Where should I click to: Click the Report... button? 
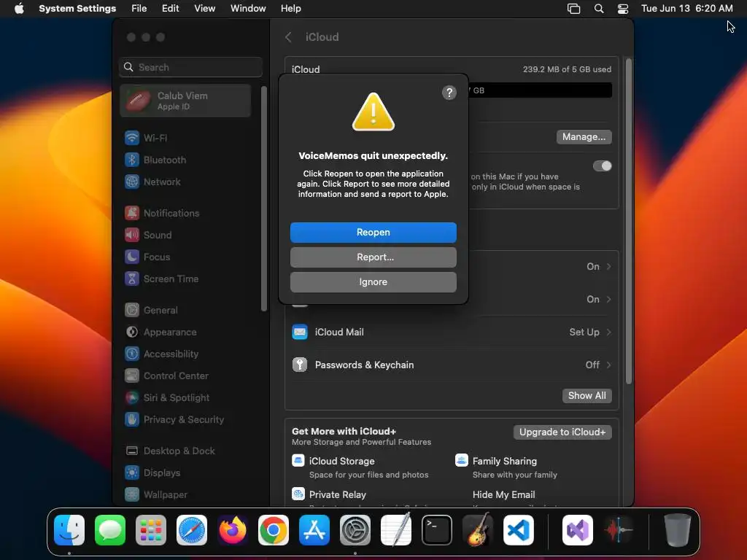click(x=373, y=257)
